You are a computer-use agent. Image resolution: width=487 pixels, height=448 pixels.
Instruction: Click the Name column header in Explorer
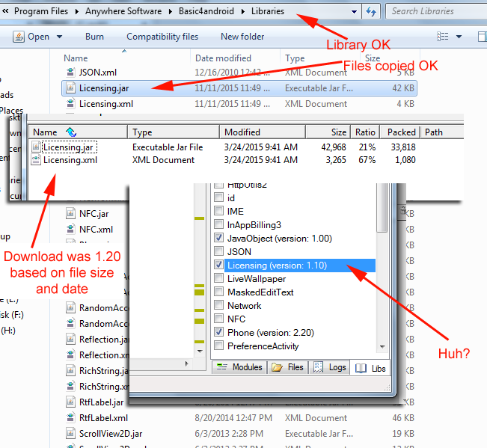(76, 58)
